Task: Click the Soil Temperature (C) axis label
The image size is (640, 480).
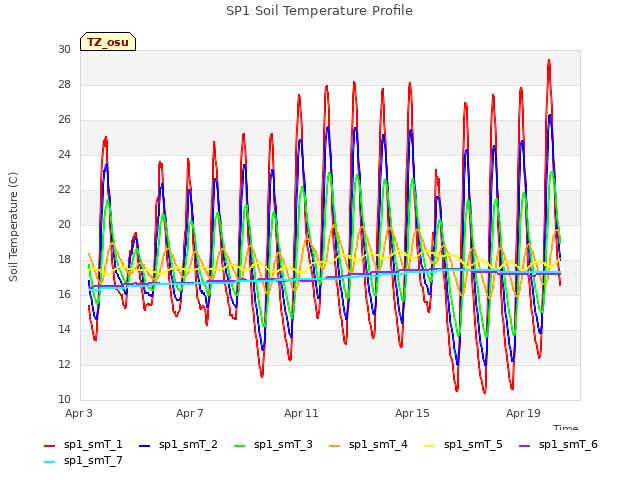Action: [x=13, y=227]
